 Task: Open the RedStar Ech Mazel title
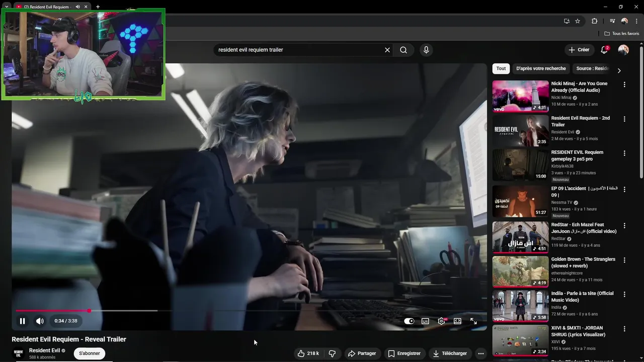(x=584, y=228)
